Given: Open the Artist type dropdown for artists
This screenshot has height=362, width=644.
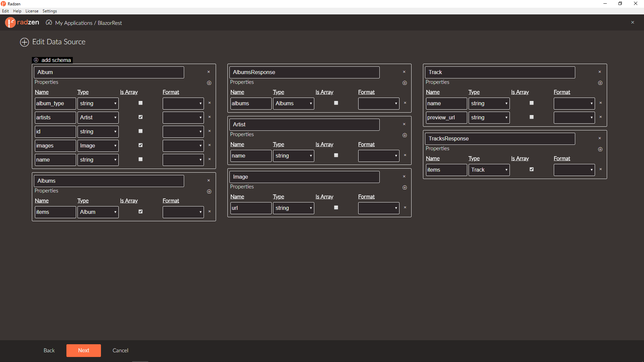Looking at the screenshot, I should 98,118.
